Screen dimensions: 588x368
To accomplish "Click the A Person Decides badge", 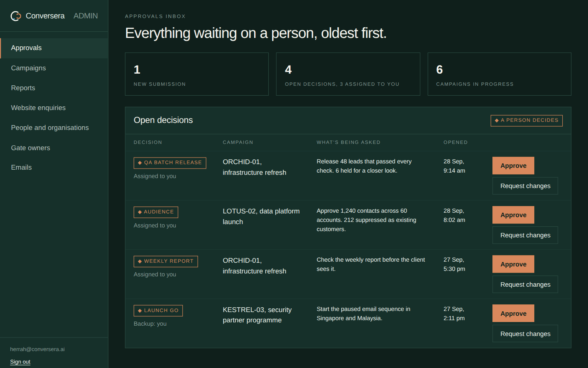I will click(527, 120).
